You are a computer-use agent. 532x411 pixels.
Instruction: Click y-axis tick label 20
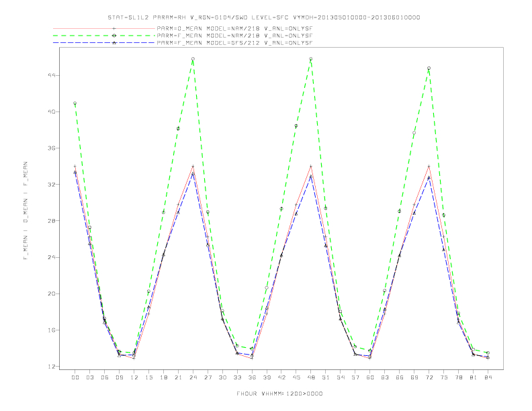click(52, 293)
